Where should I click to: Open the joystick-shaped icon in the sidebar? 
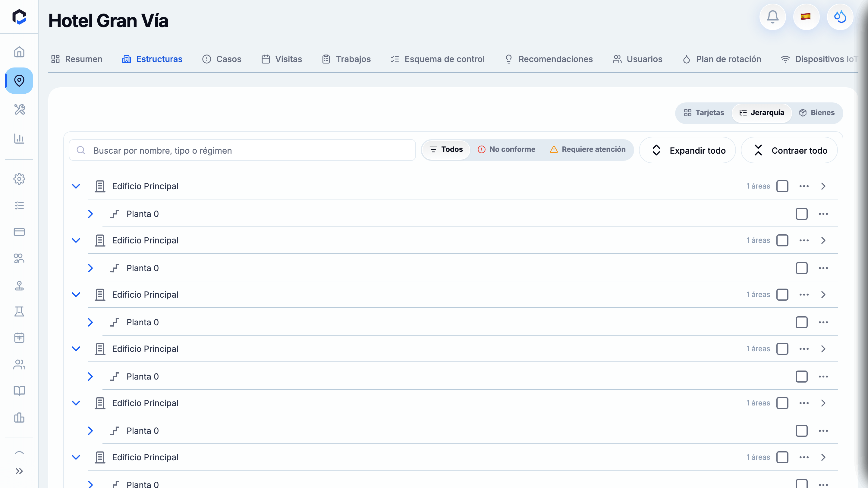tap(19, 285)
